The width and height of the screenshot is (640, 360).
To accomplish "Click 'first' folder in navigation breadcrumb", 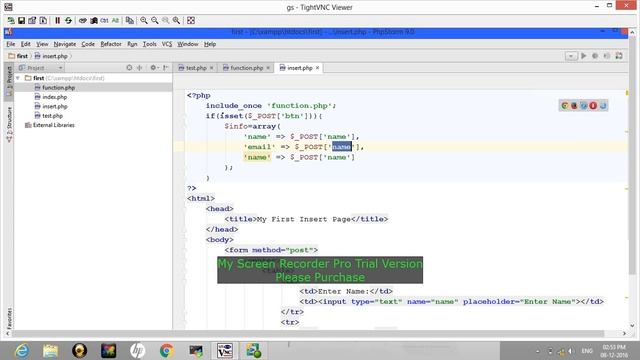I will click(18, 56).
